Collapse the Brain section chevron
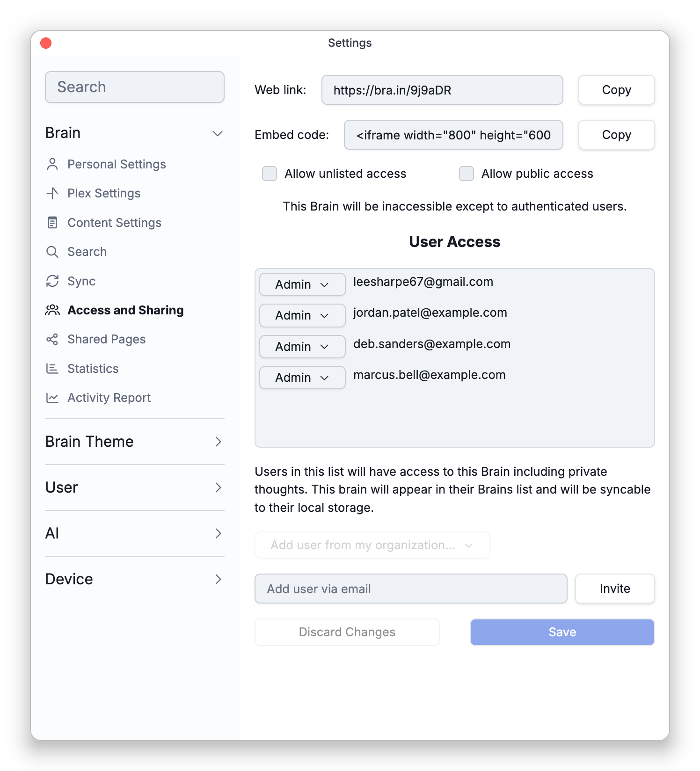 [218, 133]
